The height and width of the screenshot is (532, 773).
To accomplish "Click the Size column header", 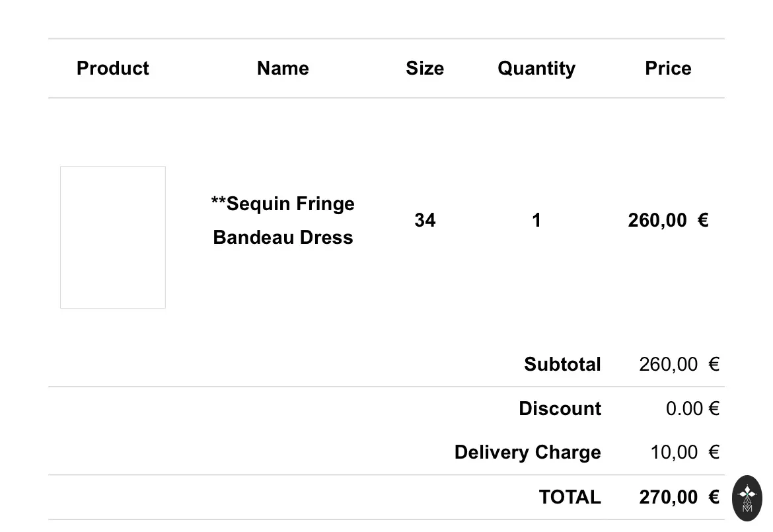I will coord(425,68).
